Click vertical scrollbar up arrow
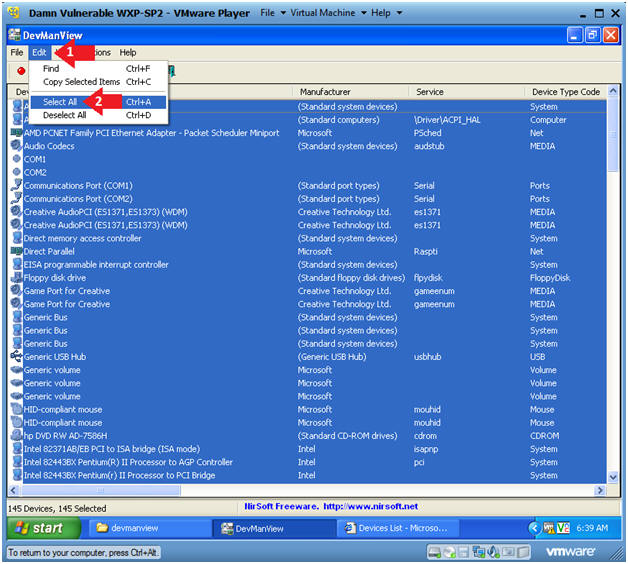This screenshot has width=628, height=564. (x=613, y=91)
